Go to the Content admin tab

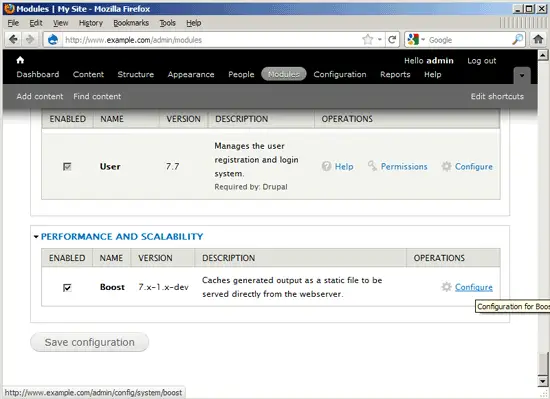click(88, 74)
